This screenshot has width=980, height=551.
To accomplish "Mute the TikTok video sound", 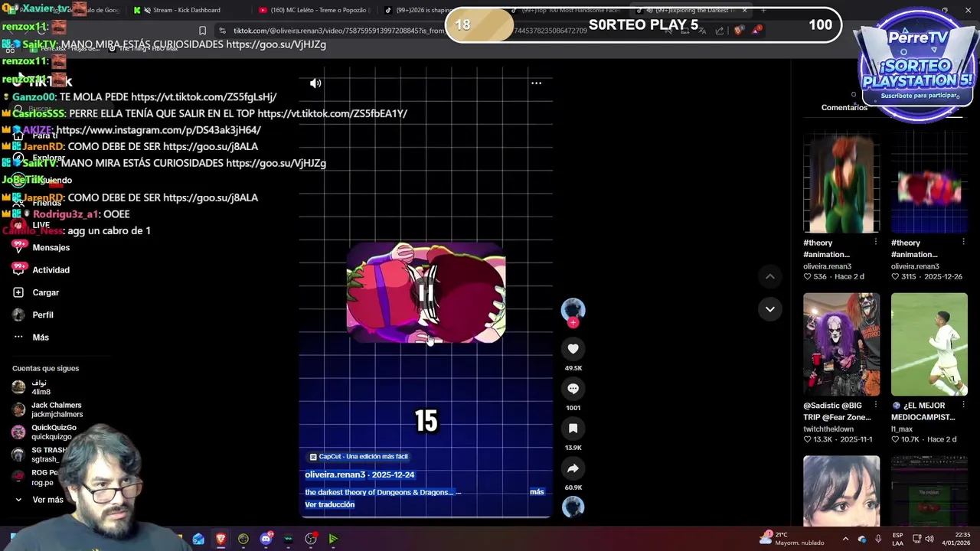I will [x=315, y=83].
